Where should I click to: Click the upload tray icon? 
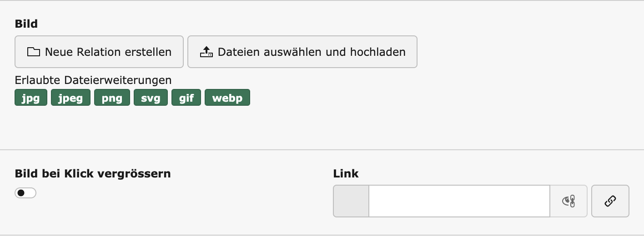tap(206, 52)
